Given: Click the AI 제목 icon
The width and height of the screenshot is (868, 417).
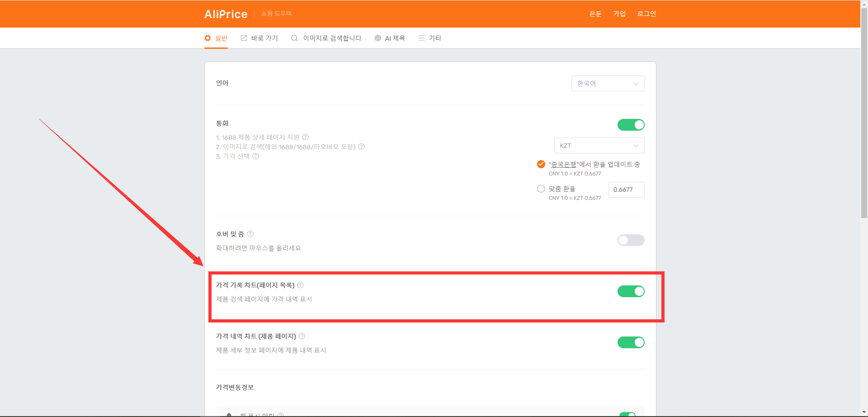Looking at the screenshot, I should [378, 38].
